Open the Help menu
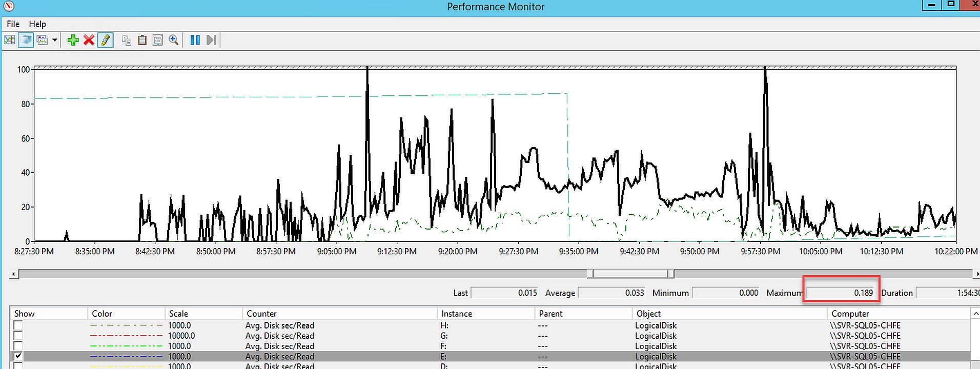This screenshot has height=369, width=980. pyautogui.click(x=37, y=24)
